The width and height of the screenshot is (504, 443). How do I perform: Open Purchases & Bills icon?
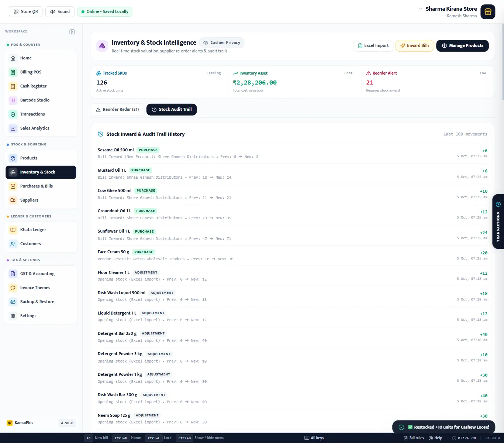[13, 186]
